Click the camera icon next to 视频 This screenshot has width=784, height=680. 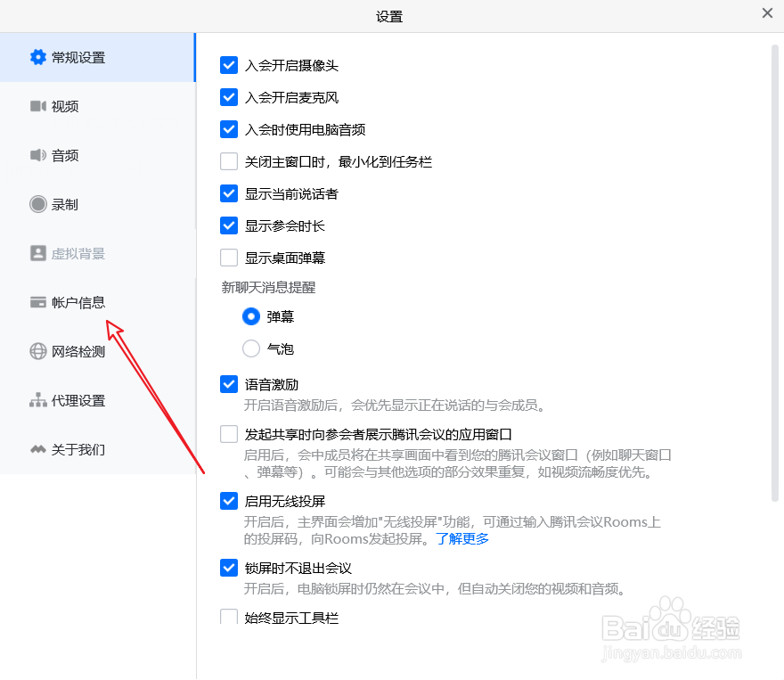tap(38, 106)
